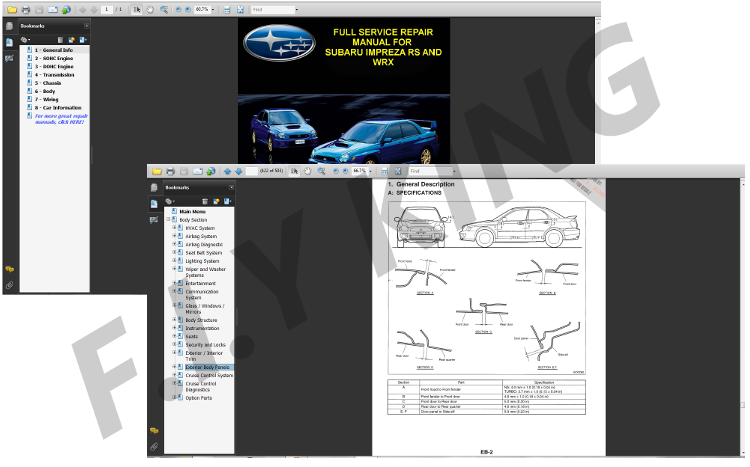This screenshot has width=750, height=467.
Task: Open Attachments paperclip in front window
Action: pos(154,447)
